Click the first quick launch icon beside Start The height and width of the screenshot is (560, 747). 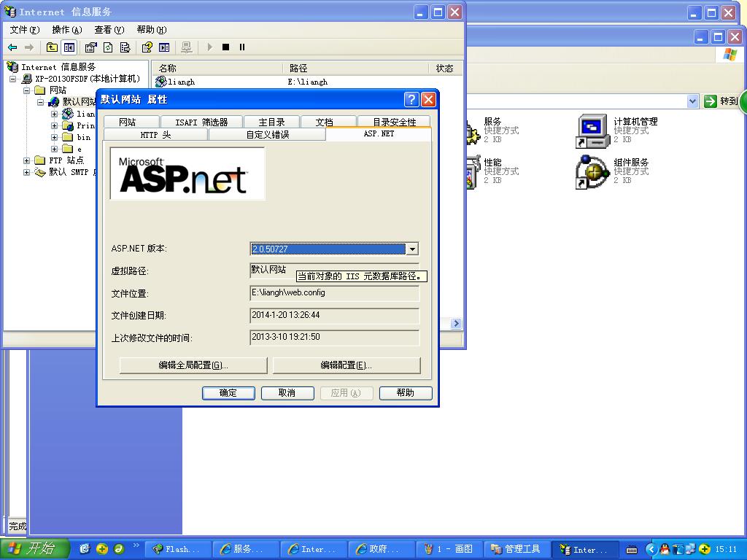pyautogui.click(x=85, y=549)
